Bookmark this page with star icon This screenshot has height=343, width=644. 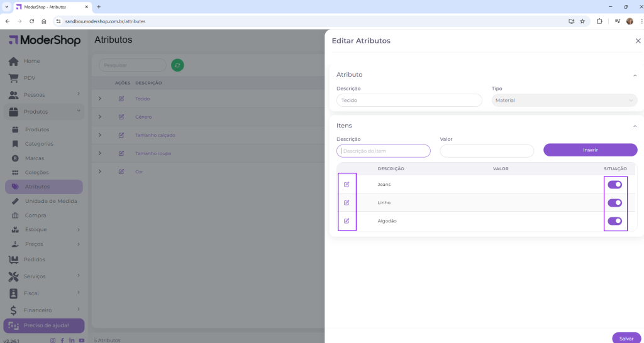tap(582, 21)
